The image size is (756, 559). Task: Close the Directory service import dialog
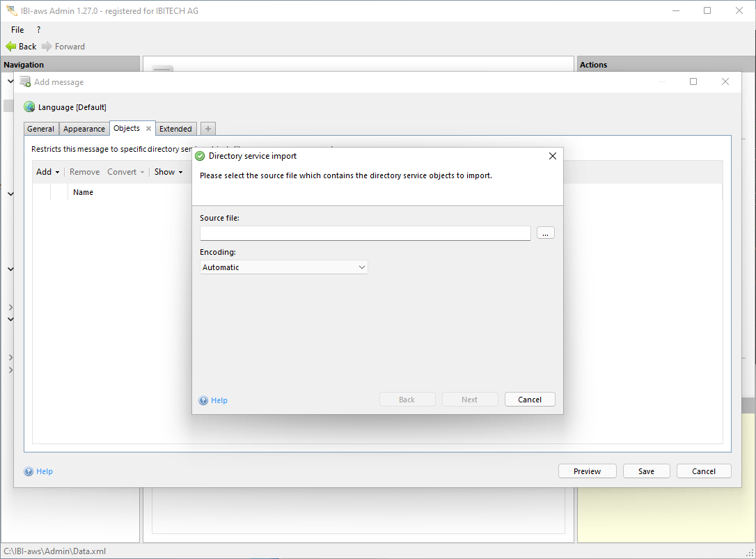click(x=553, y=156)
